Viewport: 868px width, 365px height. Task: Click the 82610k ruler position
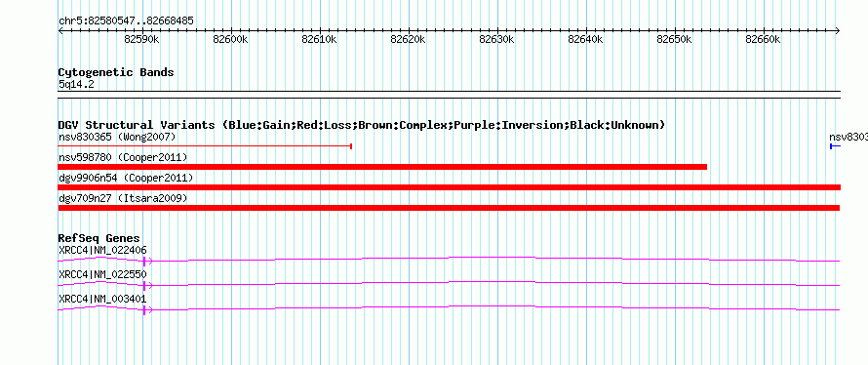[x=320, y=39]
